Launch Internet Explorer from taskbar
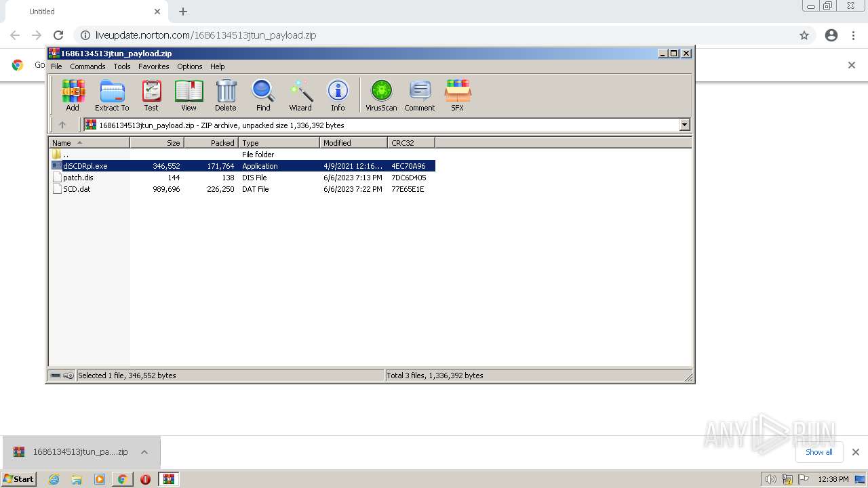The image size is (868, 488). [54, 479]
